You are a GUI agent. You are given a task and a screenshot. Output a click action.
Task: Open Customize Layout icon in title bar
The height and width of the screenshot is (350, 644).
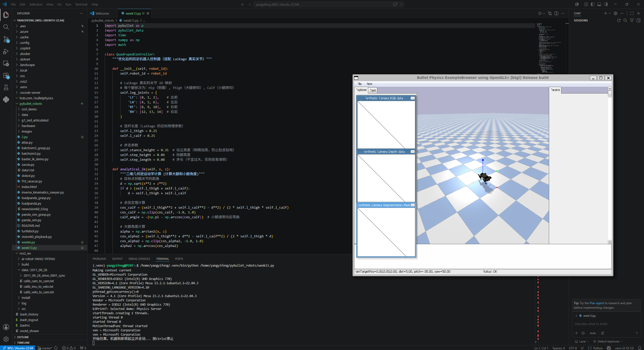click(586, 4)
